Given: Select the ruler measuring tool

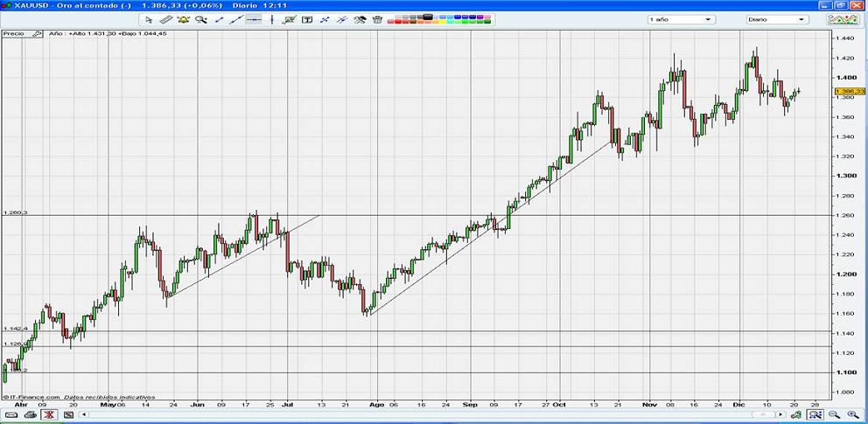Looking at the screenshot, I should pyautogui.click(x=166, y=20).
